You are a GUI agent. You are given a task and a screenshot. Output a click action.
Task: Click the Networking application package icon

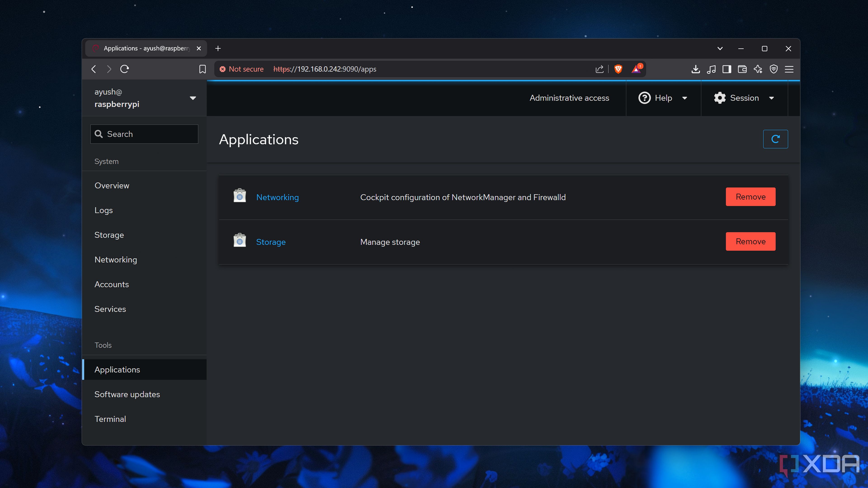tap(240, 195)
